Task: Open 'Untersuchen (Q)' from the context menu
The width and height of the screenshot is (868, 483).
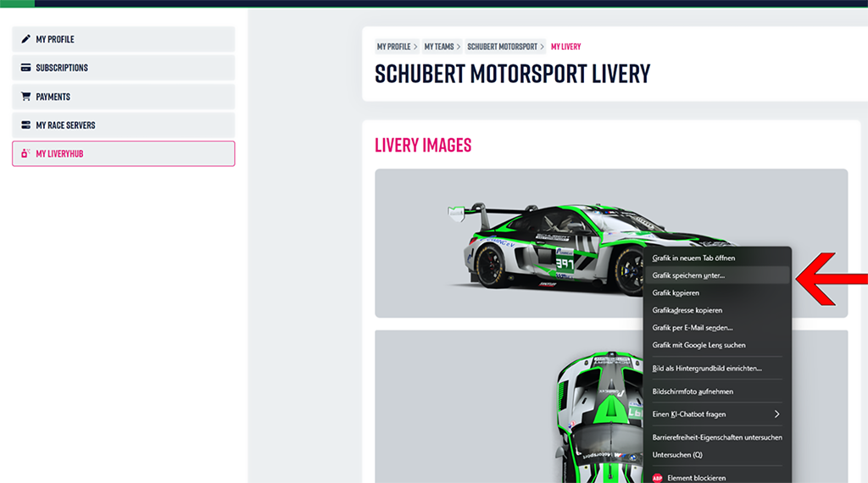Action: (677, 455)
